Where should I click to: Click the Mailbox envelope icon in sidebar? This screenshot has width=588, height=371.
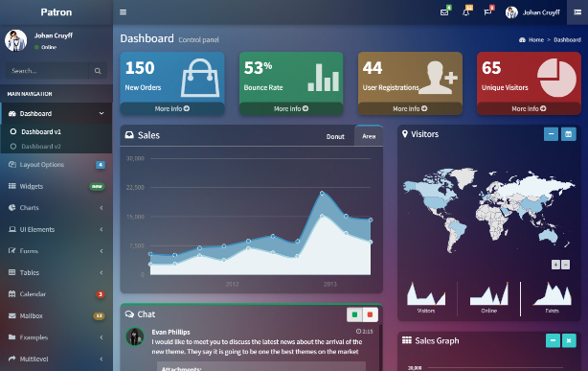point(12,315)
